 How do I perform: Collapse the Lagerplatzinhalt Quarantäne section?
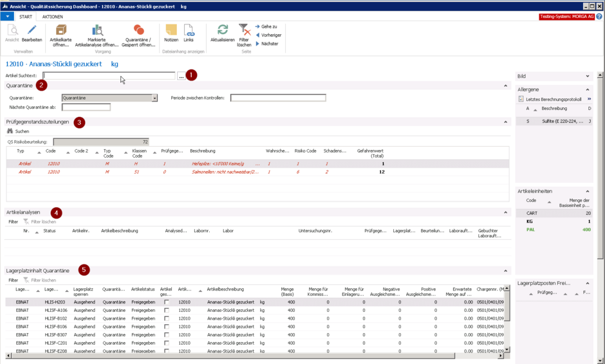pyautogui.click(x=505, y=271)
